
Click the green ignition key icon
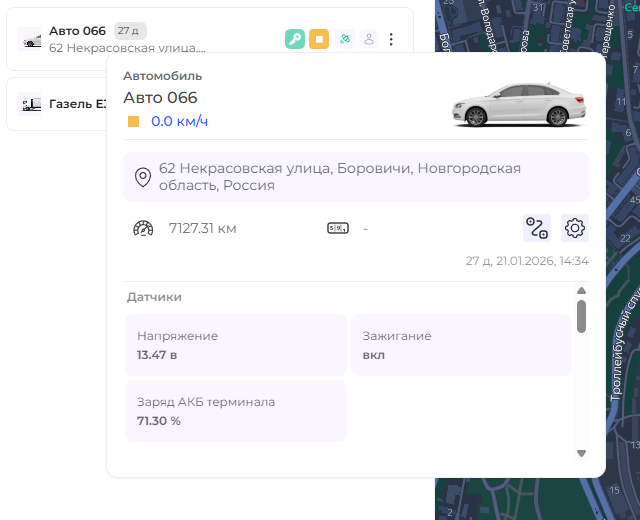pos(295,39)
